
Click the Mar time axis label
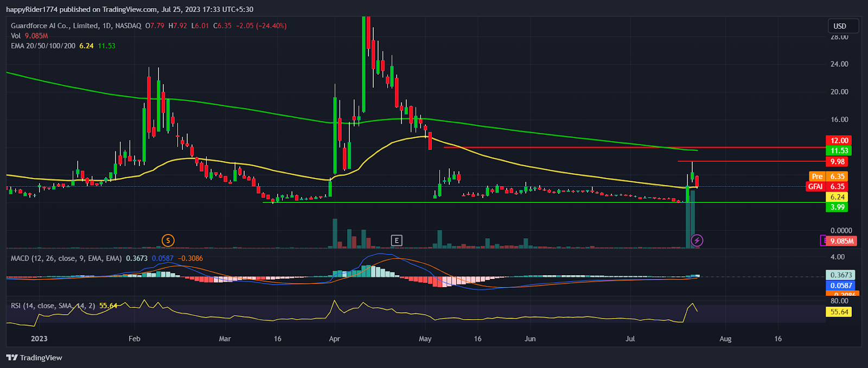(x=225, y=339)
